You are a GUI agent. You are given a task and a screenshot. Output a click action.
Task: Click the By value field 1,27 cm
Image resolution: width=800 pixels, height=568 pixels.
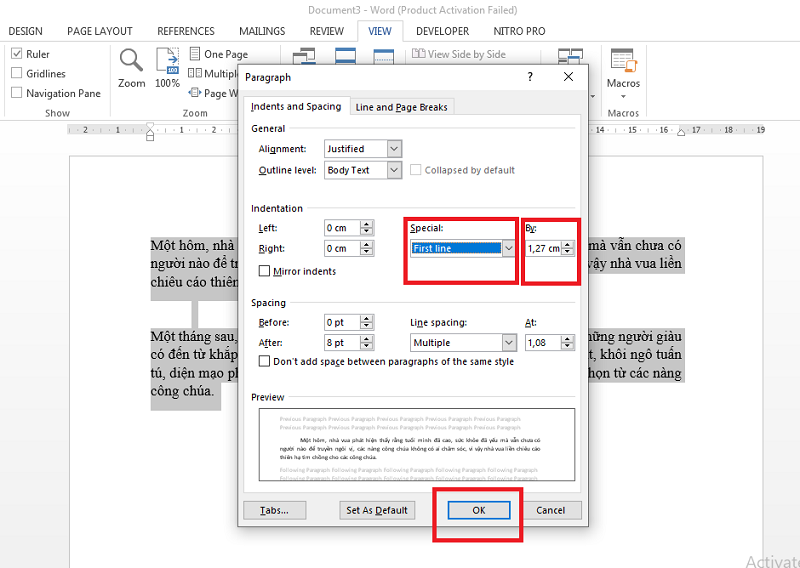coord(543,249)
